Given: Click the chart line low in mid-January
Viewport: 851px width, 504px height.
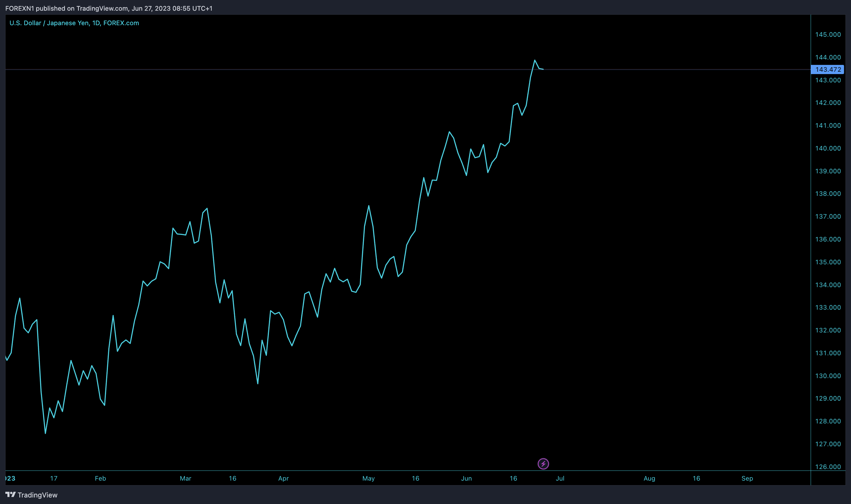Looking at the screenshot, I should pos(46,433).
